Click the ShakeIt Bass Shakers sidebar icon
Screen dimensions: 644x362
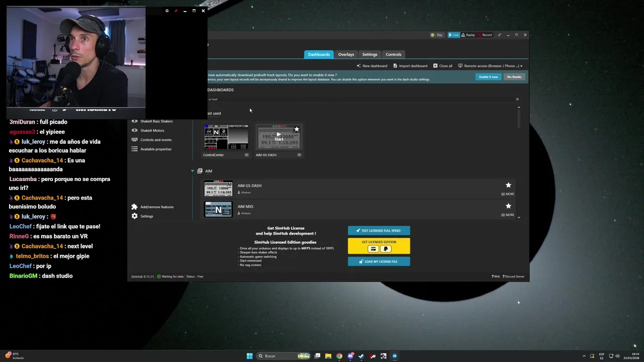[134, 121]
